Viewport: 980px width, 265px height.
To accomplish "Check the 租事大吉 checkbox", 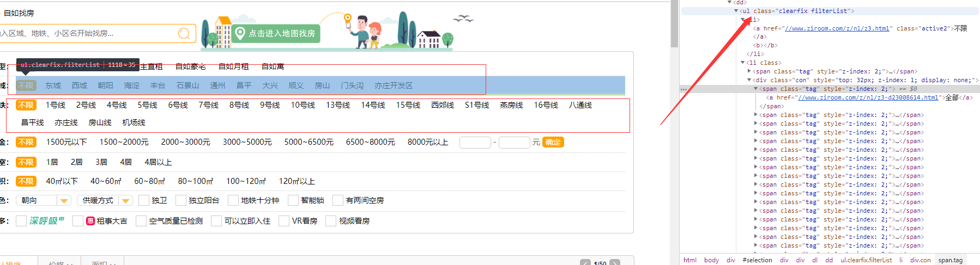I will pos(78,220).
